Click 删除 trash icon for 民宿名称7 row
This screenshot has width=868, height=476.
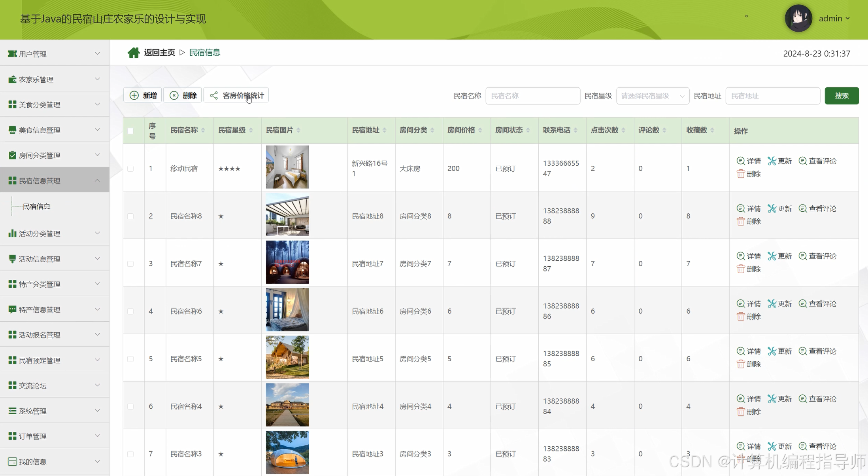pyautogui.click(x=740, y=269)
